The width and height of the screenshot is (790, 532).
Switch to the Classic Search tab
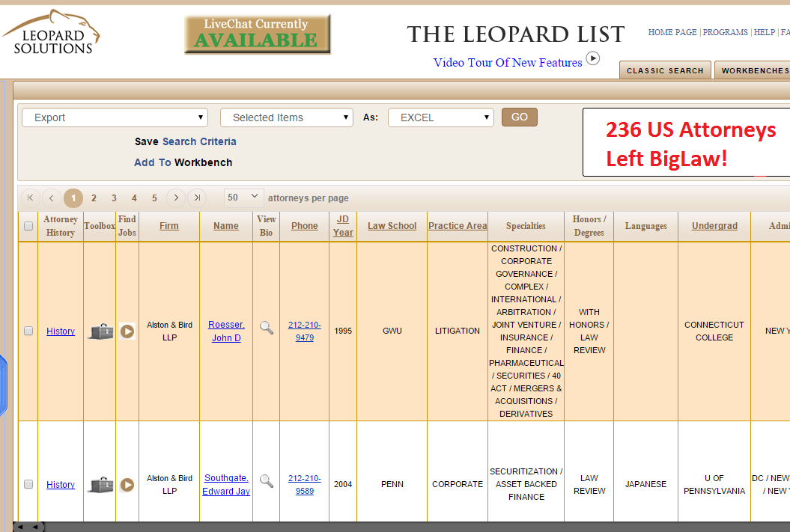coord(665,70)
